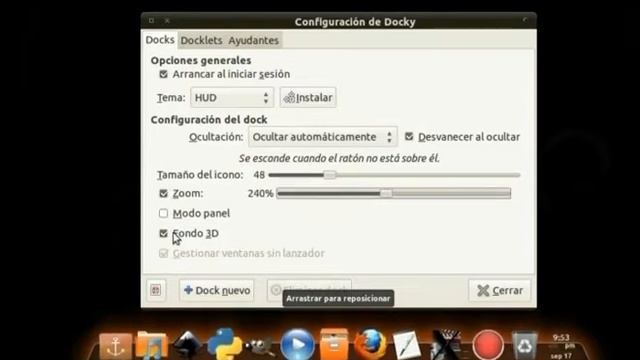The image size is (640, 360).
Task: Open Ocultación dropdown showing Ocultar automáticamente
Action: tap(322, 137)
